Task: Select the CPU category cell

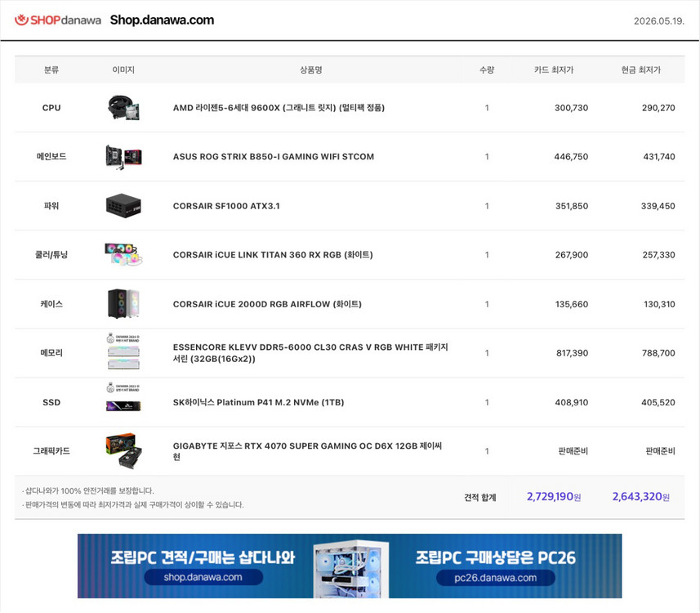Action: tap(51, 108)
